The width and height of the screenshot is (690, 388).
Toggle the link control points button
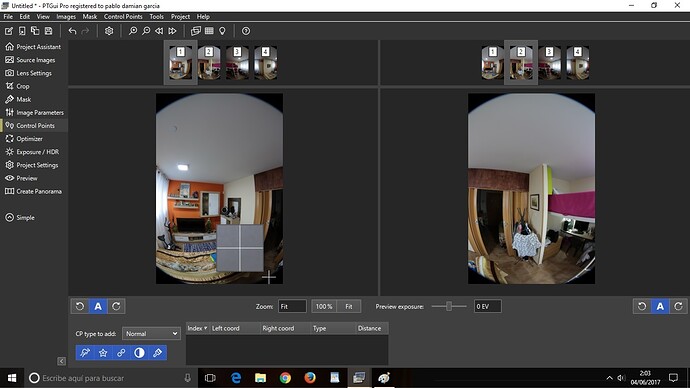pos(121,353)
